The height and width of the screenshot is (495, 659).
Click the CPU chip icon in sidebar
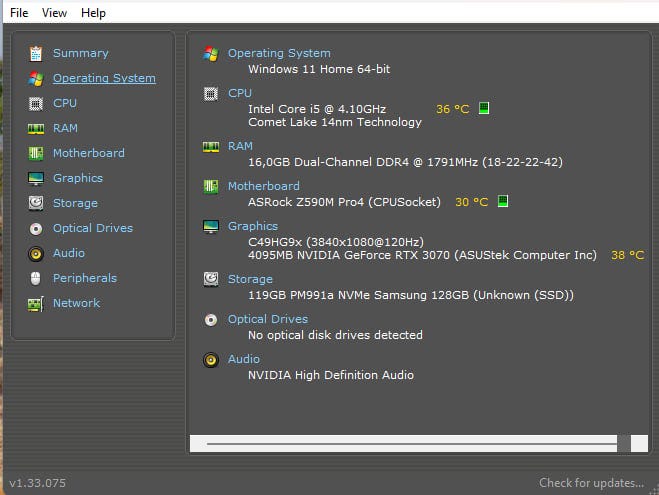(x=36, y=103)
